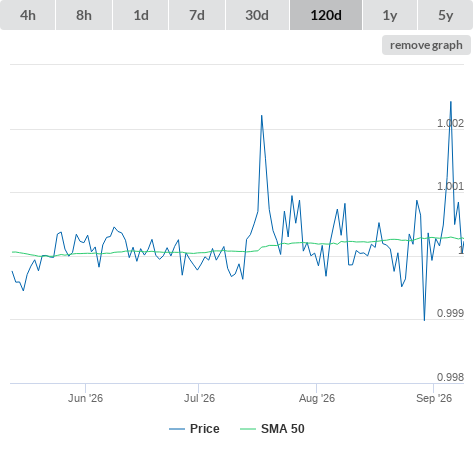The image size is (474, 455).
Task: Switch to the 8h time range
Action: click(x=84, y=15)
